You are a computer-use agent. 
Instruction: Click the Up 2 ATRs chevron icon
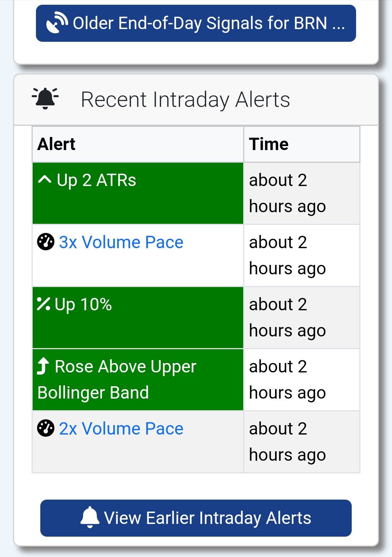[x=45, y=179]
